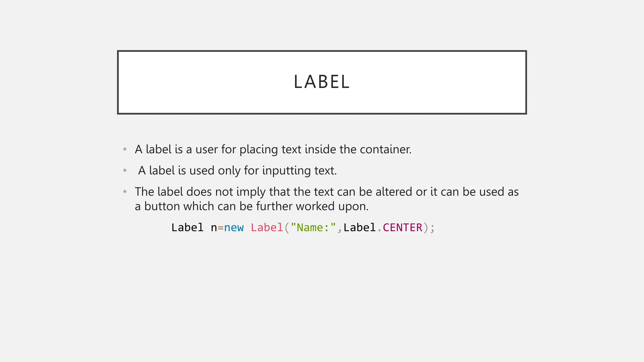Click the semicolon ending the code line
Image resolution: width=644 pixels, height=362 pixels.
432,228
